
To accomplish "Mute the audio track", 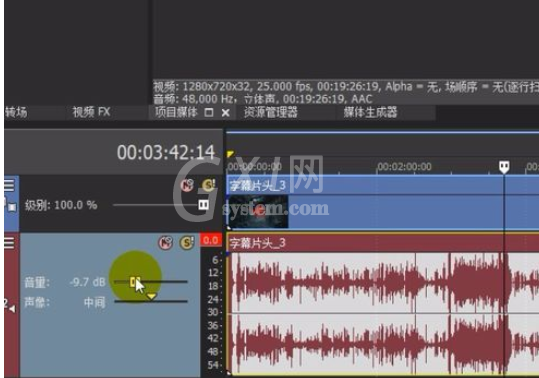I will coord(165,243).
